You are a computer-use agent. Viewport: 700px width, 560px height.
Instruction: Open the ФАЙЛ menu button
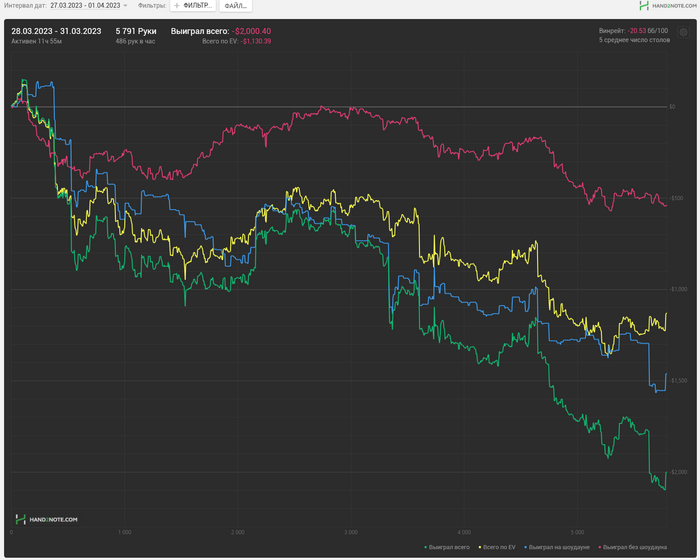[x=235, y=6]
